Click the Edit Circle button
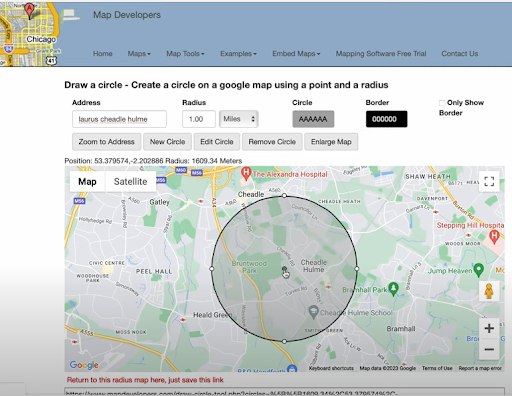512x396 pixels. tap(217, 142)
